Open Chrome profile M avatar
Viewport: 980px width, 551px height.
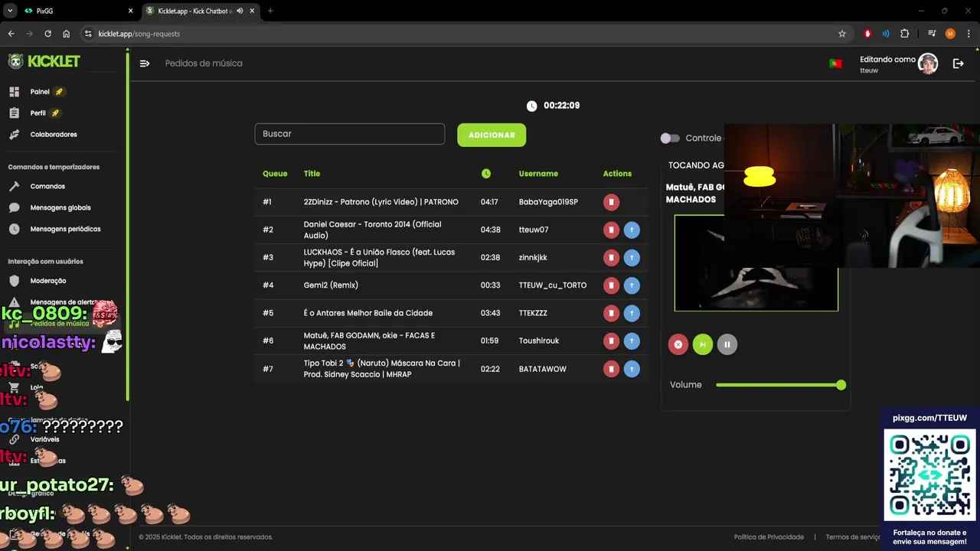950,34
